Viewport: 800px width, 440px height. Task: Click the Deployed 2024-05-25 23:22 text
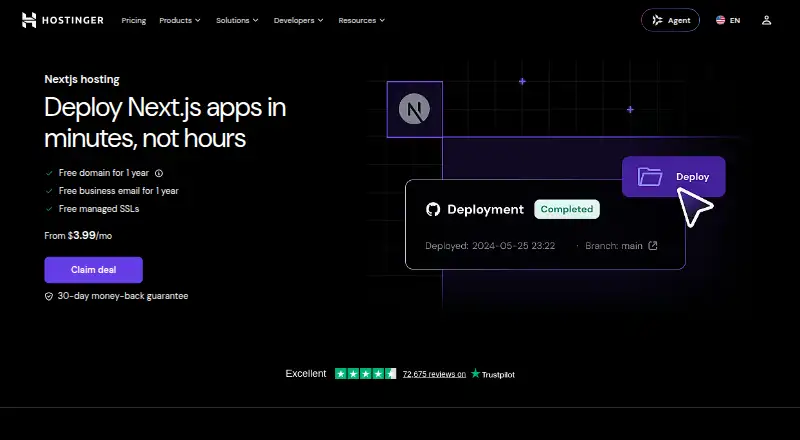(490, 246)
